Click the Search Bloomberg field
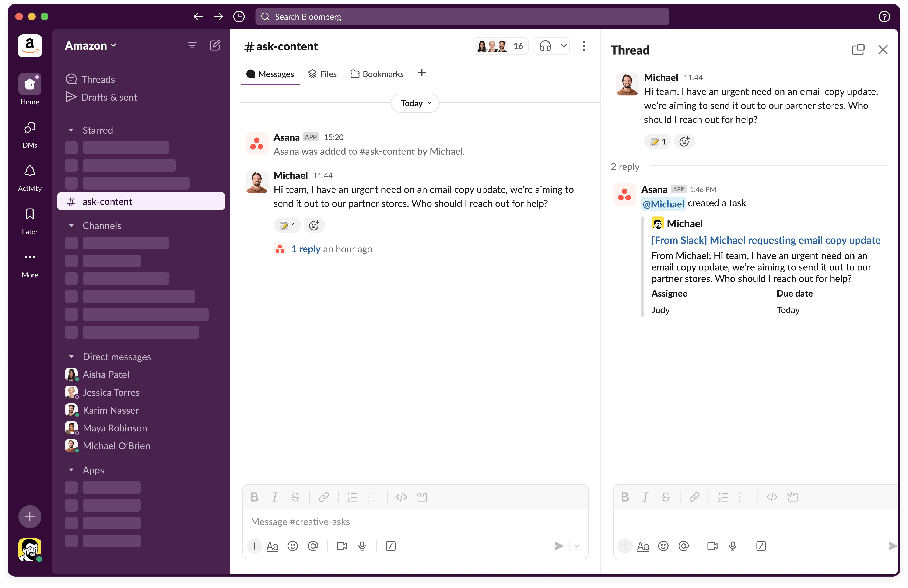Screen dimensions: 908x588 point(462,16)
